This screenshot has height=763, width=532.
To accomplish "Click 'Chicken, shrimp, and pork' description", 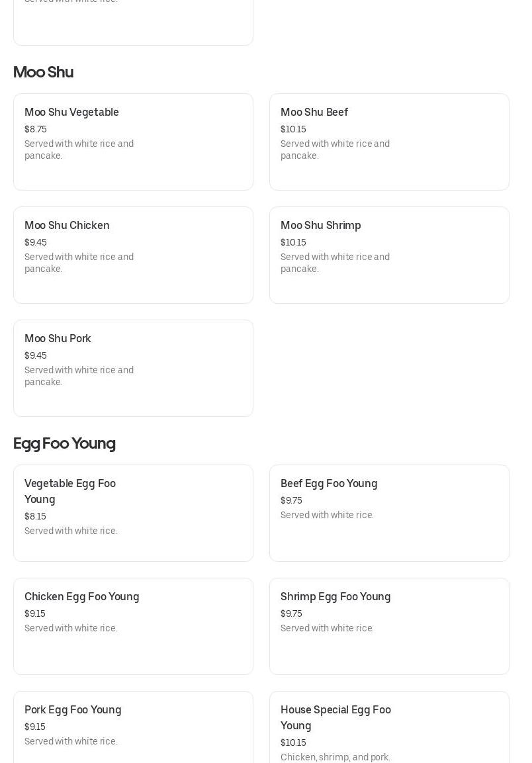I will (x=335, y=757).
